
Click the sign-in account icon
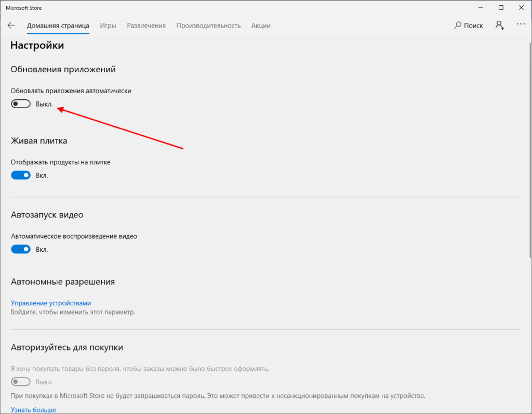pos(500,25)
